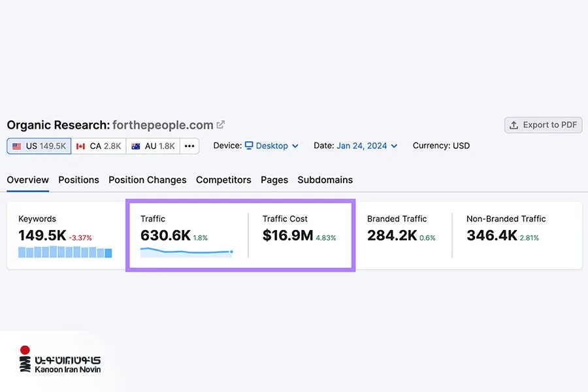Viewport: 588px width, 392px height.
Task: Click the Kanoon Iran Novin logo
Action: click(60, 359)
